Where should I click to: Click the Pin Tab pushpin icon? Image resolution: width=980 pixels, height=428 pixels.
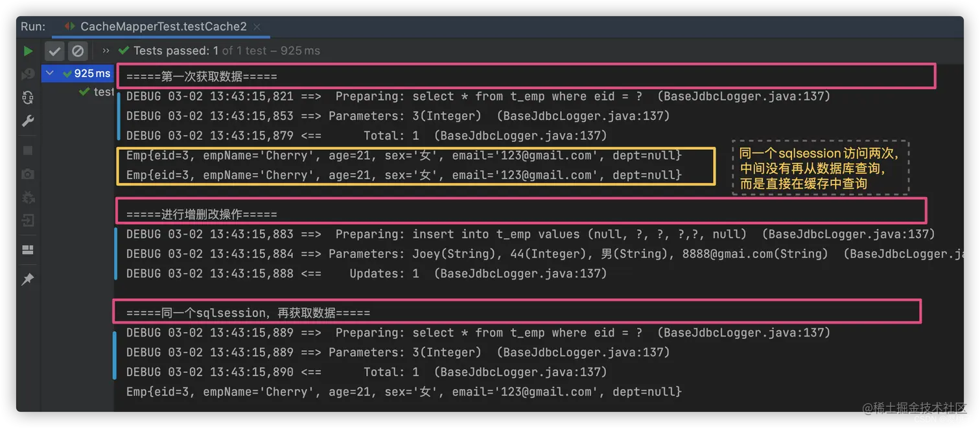[28, 279]
